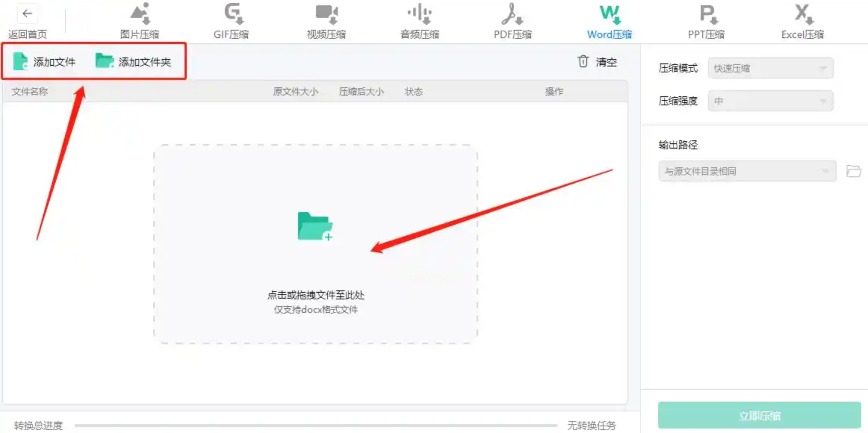This screenshot has height=433, width=868.
Task: Expand the 输出路径 (output path) dropdown
Action: click(x=747, y=171)
